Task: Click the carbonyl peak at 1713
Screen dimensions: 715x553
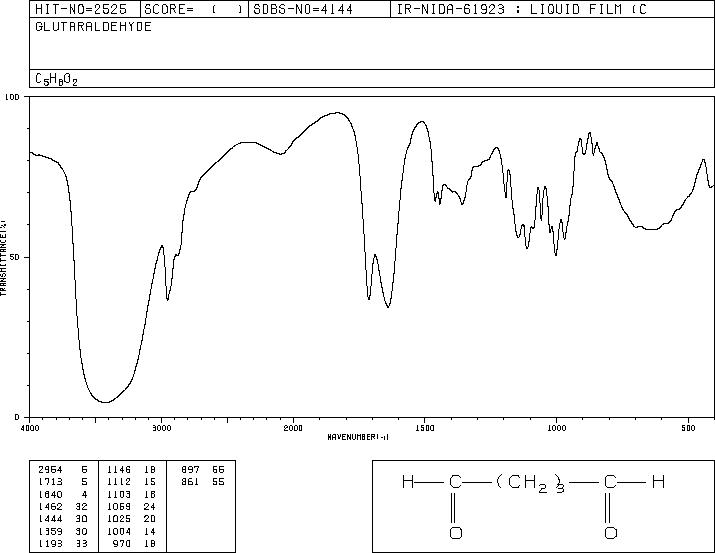Action: tap(368, 299)
